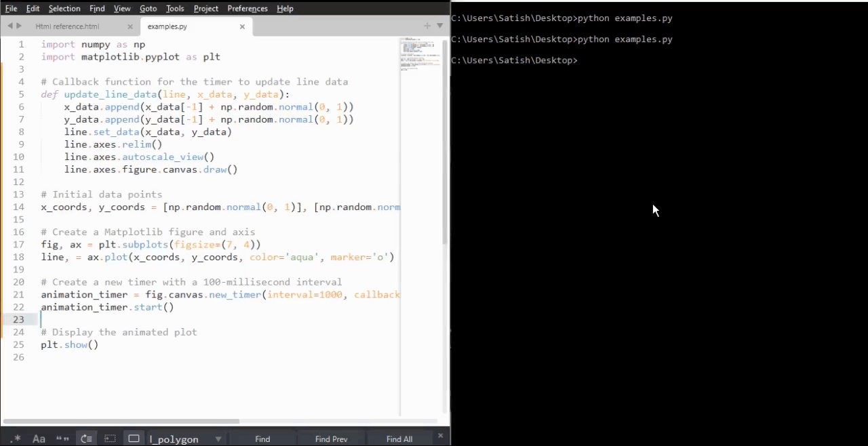868x446 pixels.
Task: Close the Html reference.html tab
Action: [130, 26]
